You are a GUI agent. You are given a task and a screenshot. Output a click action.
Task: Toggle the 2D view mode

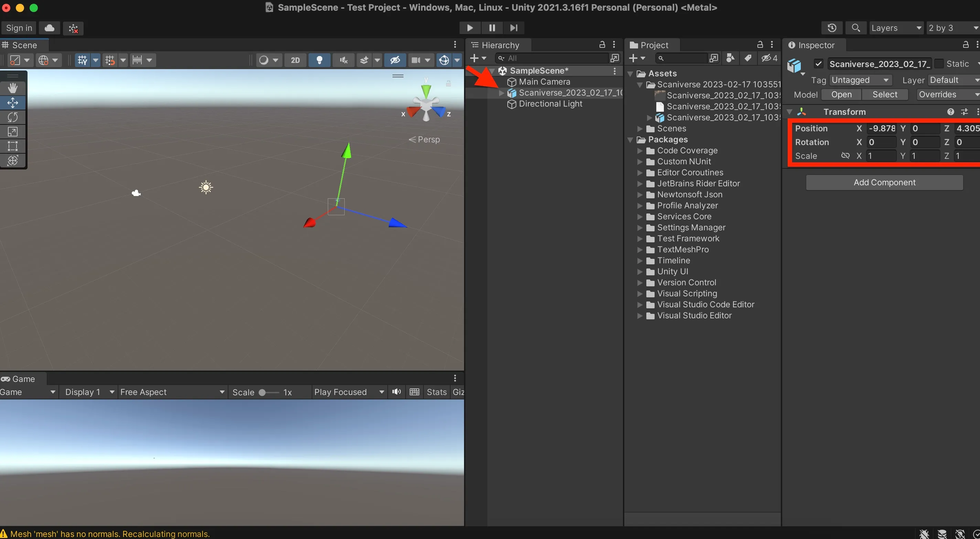coord(295,60)
